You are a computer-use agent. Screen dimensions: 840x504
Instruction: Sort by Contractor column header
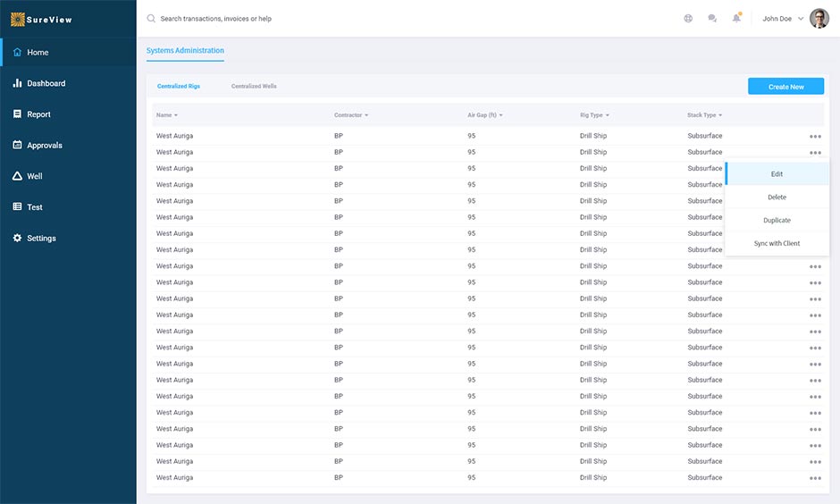coord(351,115)
